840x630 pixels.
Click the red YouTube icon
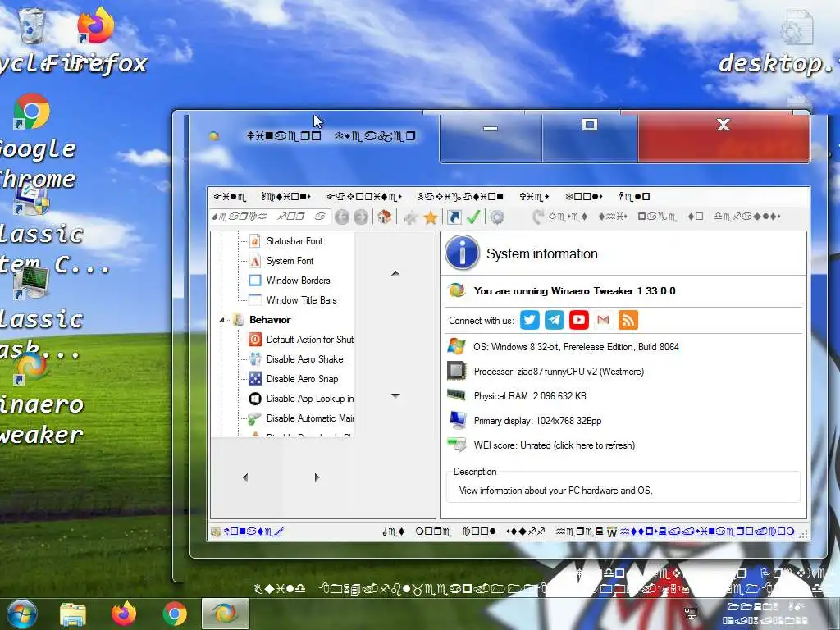click(578, 320)
